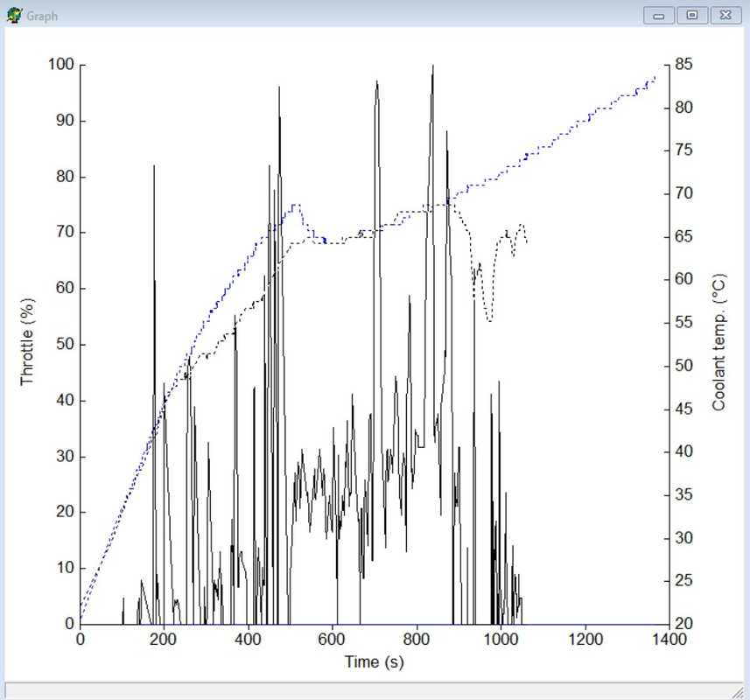Screen dimensions: 750x700
Task: Maximize the Graph window
Action: (x=691, y=15)
